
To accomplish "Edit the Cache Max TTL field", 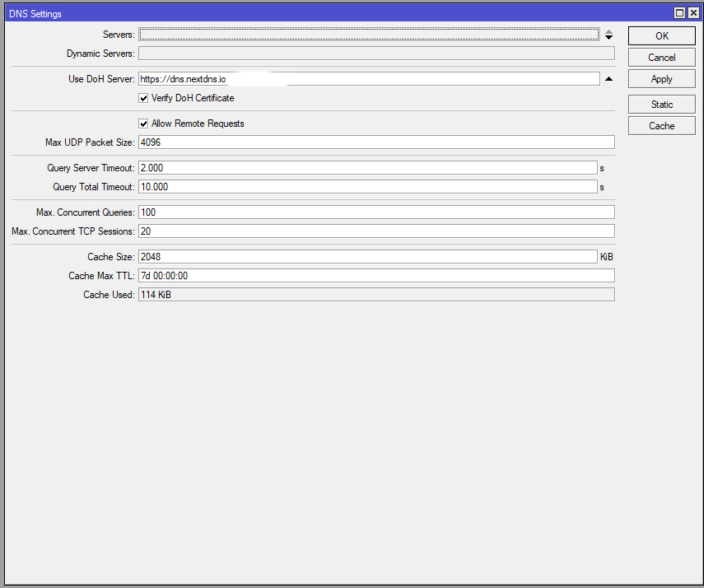I will (376, 276).
